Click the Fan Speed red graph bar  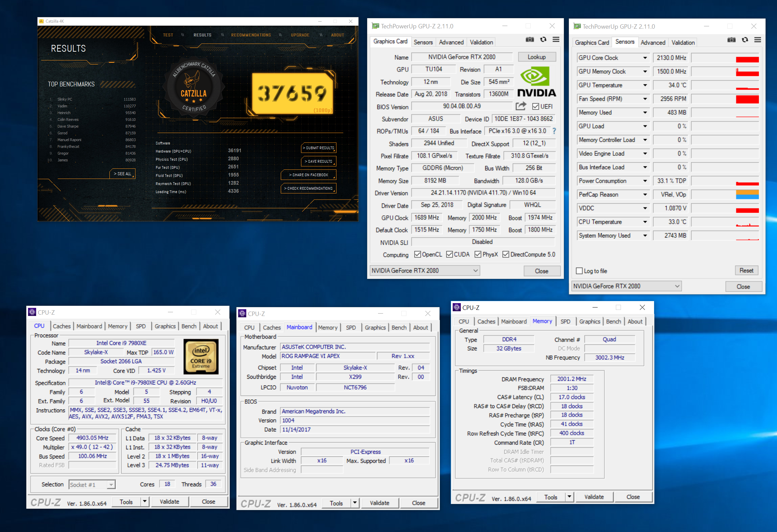point(747,99)
